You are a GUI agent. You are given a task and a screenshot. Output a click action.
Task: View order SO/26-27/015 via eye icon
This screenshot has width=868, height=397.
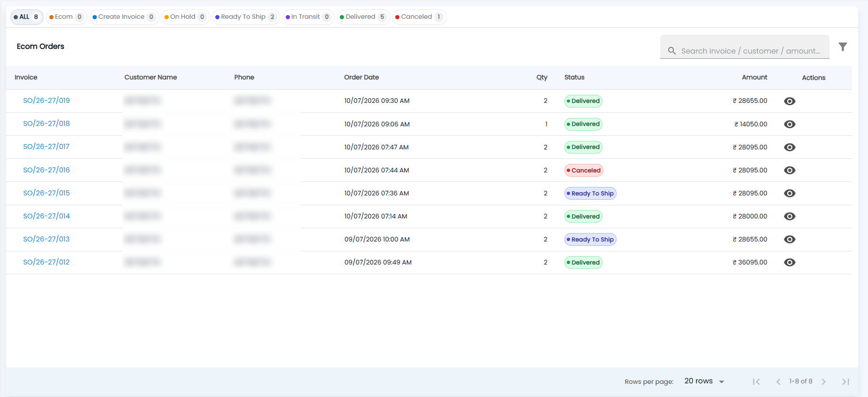point(790,193)
